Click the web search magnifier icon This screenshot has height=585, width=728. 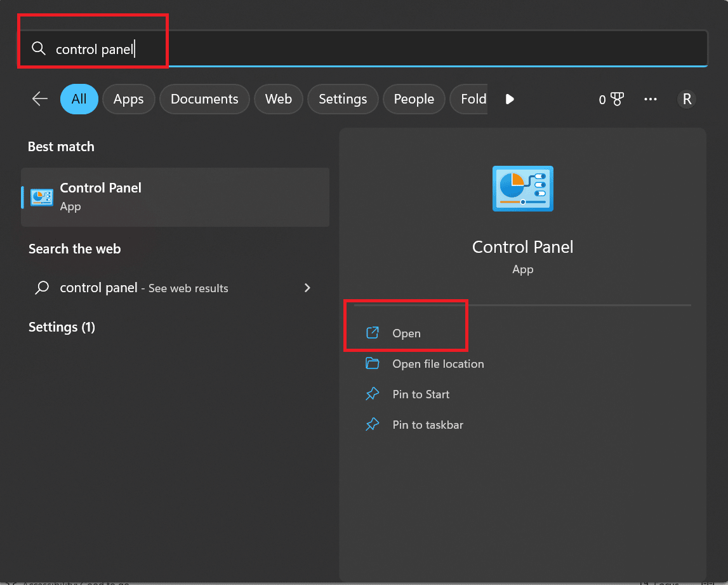[43, 288]
